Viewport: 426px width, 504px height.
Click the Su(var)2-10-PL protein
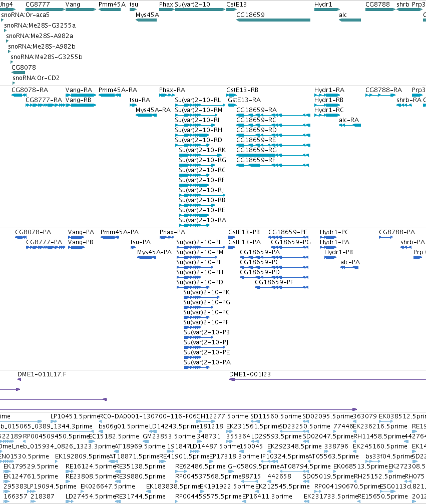tap(201, 247)
